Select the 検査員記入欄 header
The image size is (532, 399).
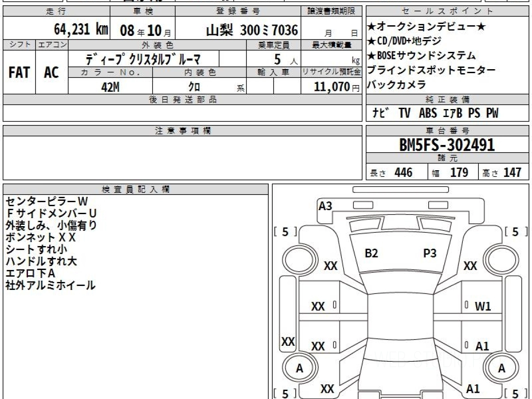136,189
